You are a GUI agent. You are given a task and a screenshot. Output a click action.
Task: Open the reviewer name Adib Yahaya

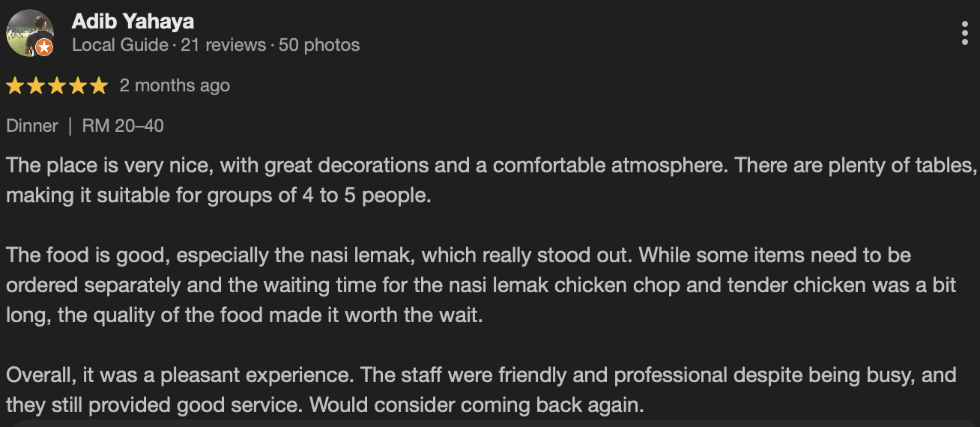[x=133, y=22]
